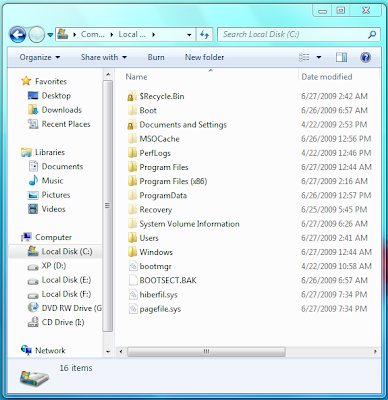Select Local Disk (E:) in navigation pane
Image resolution: width=388 pixels, height=400 pixels.
point(60,280)
